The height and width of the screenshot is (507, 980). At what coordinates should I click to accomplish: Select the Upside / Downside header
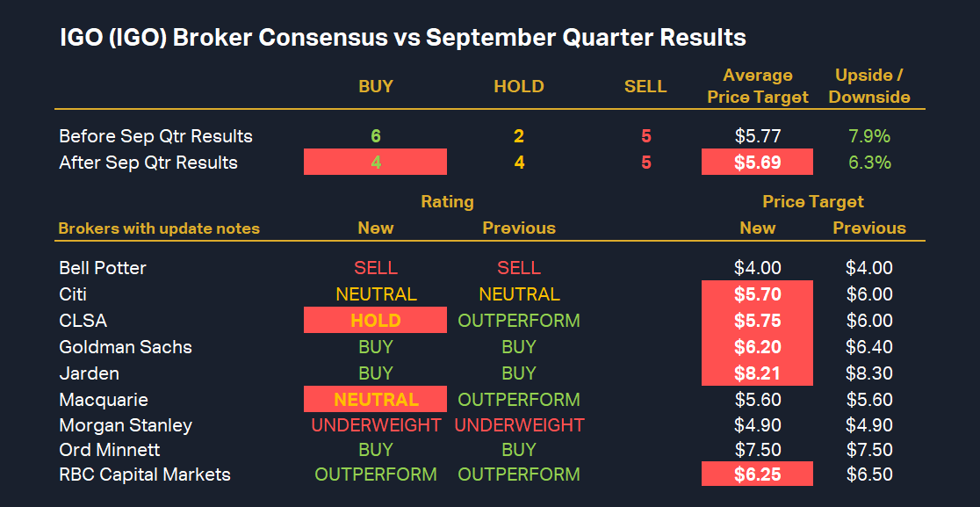click(x=869, y=86)
